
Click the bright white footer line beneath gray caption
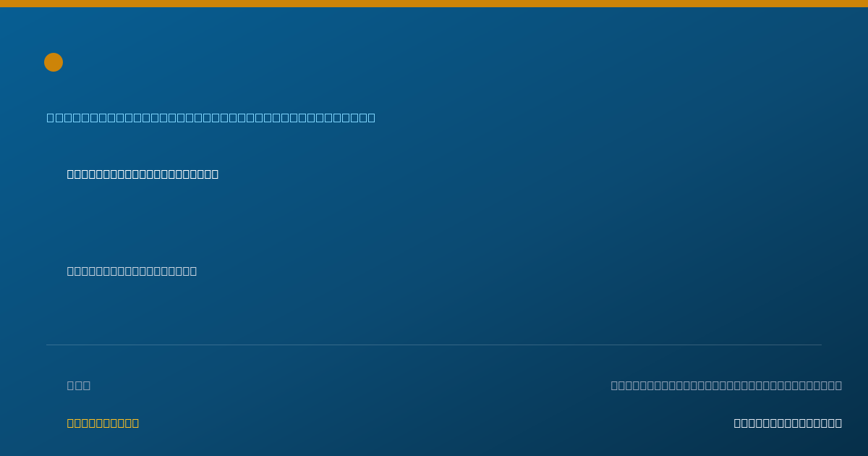click(x=788, y=423)
